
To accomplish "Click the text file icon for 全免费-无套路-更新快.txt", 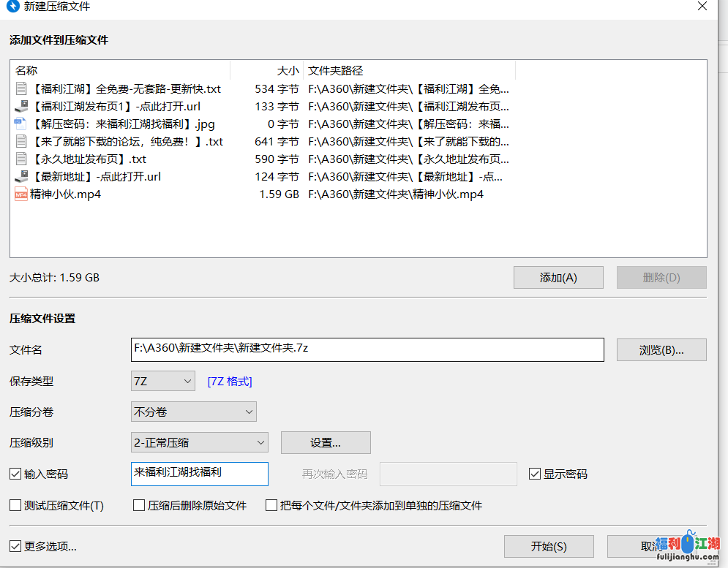I will pyautogui.click(x=20, y=89).
